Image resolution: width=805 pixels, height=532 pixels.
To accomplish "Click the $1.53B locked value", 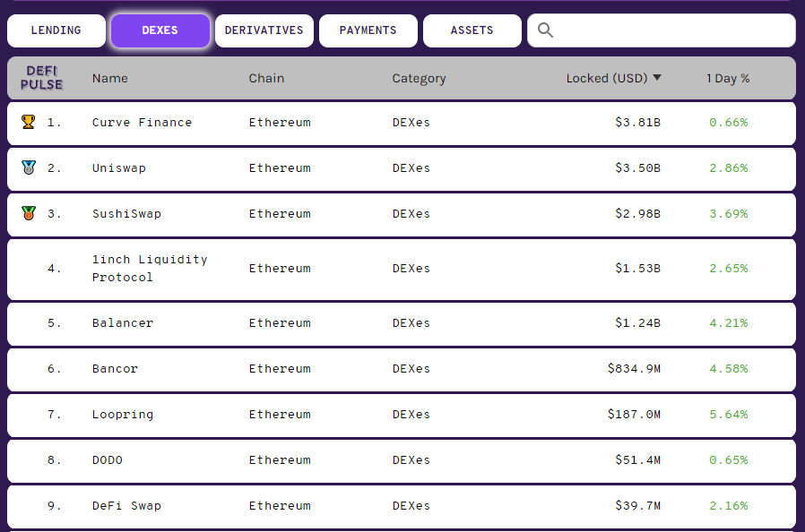I will tap(637, 269).
